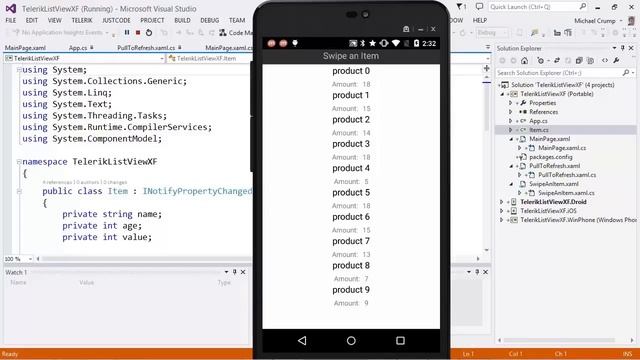The height and width of the screenshot is (360, 640).
Task: Open the Debug configuration dropdown
Action: 492,33
